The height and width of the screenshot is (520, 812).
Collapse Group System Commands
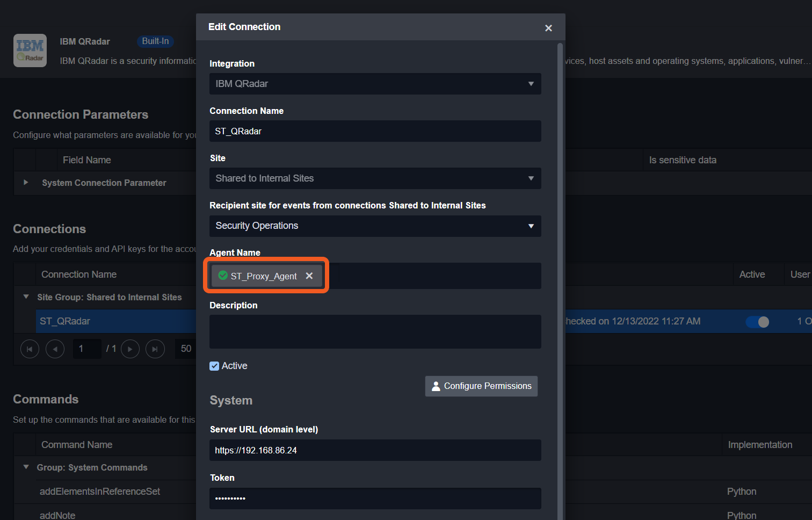[26, 467]
